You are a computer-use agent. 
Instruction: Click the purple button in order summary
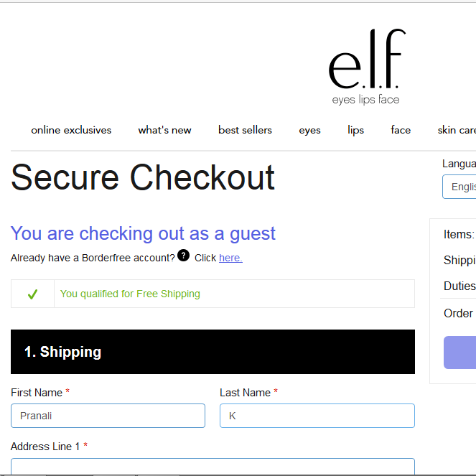(x=460, y=353)
